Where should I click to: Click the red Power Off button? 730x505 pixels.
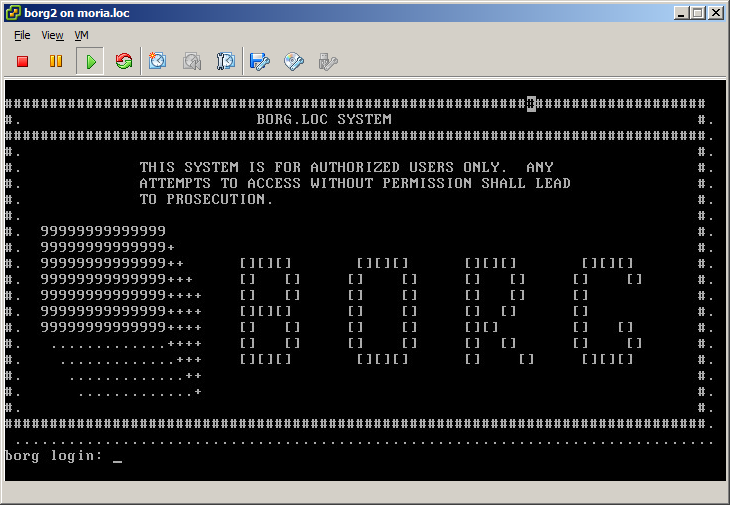coord(22,61)
